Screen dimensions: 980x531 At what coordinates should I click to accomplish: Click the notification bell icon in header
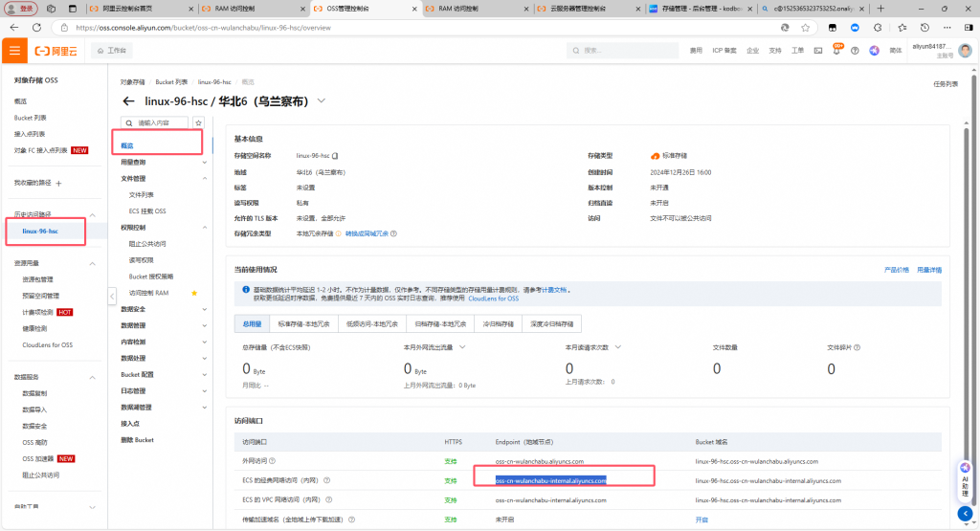click(837, 50)
